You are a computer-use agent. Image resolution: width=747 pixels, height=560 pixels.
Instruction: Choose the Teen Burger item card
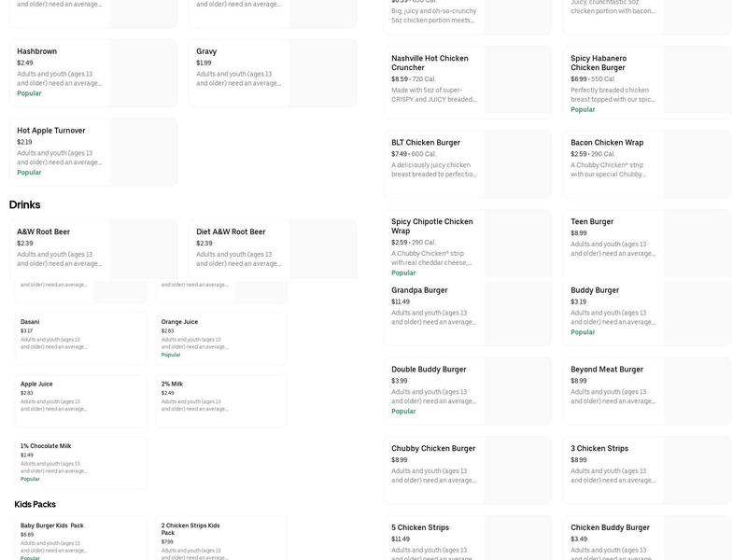pos(647,244)
